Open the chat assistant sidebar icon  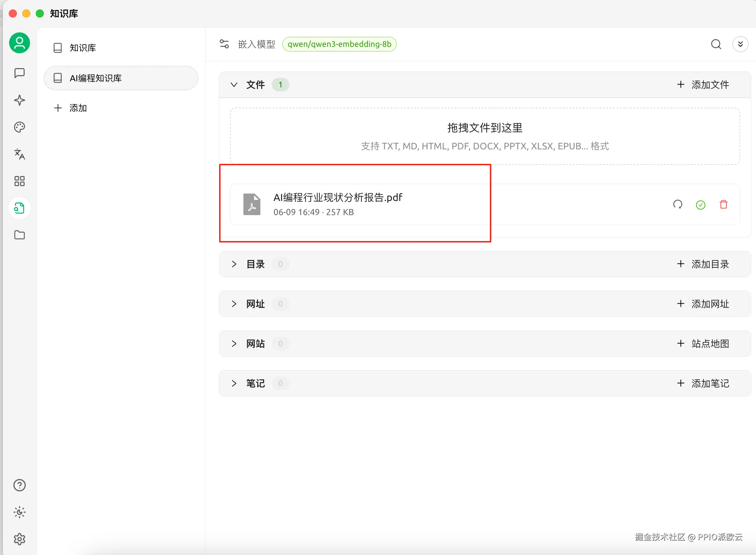coord(20,73)
